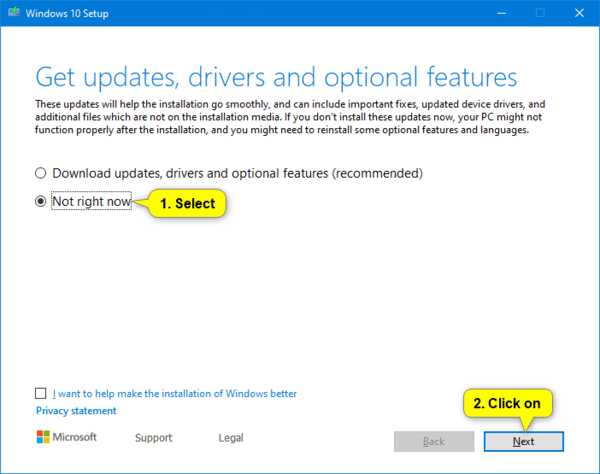Click the Windows 10 Setup title bar icon

pyautogui.click(x=13, y=13)
